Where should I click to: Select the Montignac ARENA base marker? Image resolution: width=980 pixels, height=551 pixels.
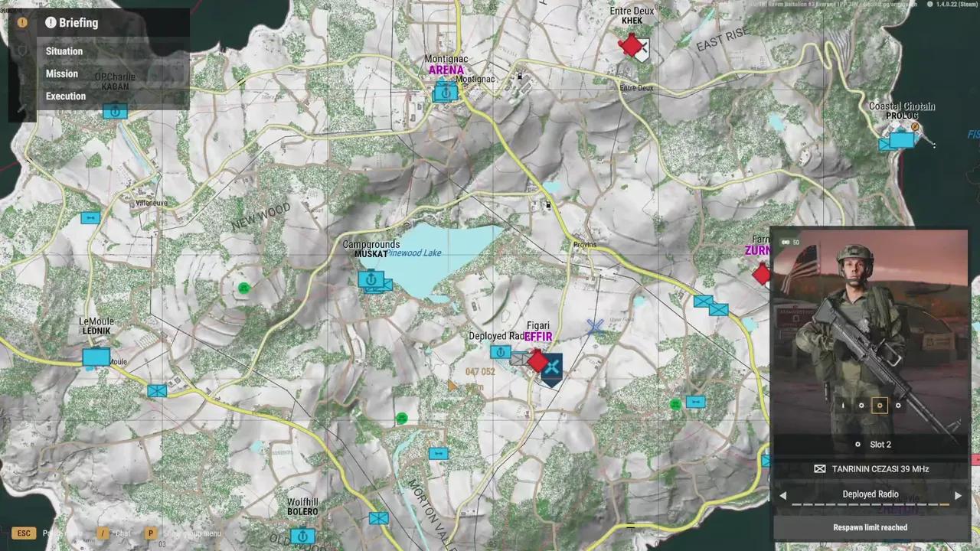[x=445, y=93]
